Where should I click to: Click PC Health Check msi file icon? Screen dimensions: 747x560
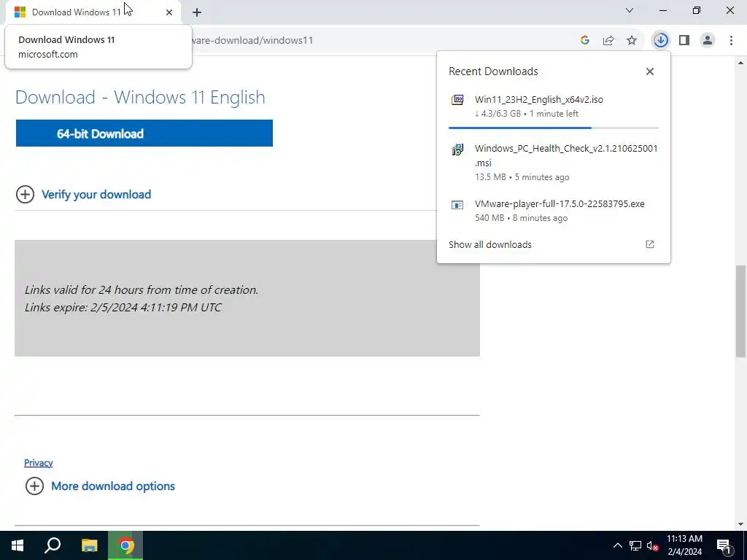tap(457, 149)
